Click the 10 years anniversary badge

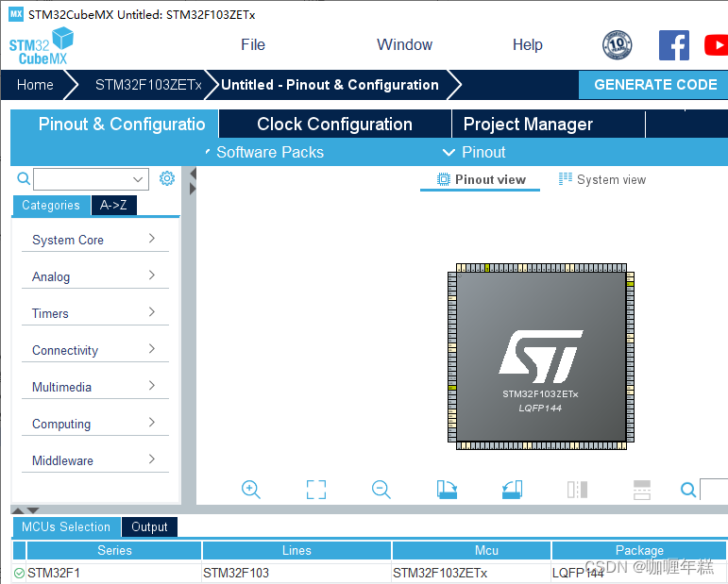point(617,45)
